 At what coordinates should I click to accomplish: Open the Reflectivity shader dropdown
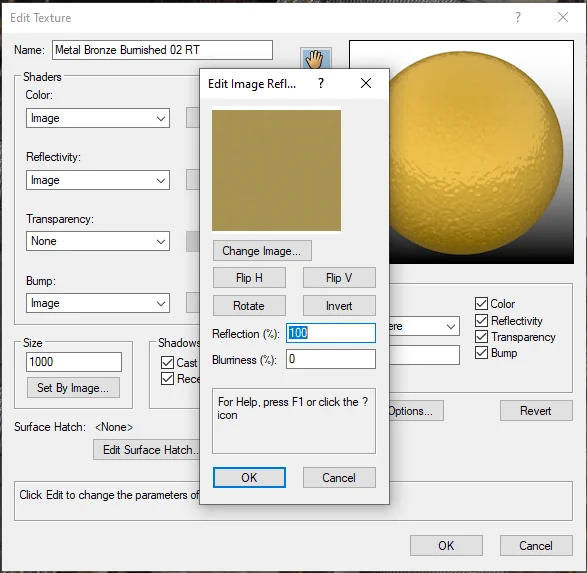click(98, 180)
